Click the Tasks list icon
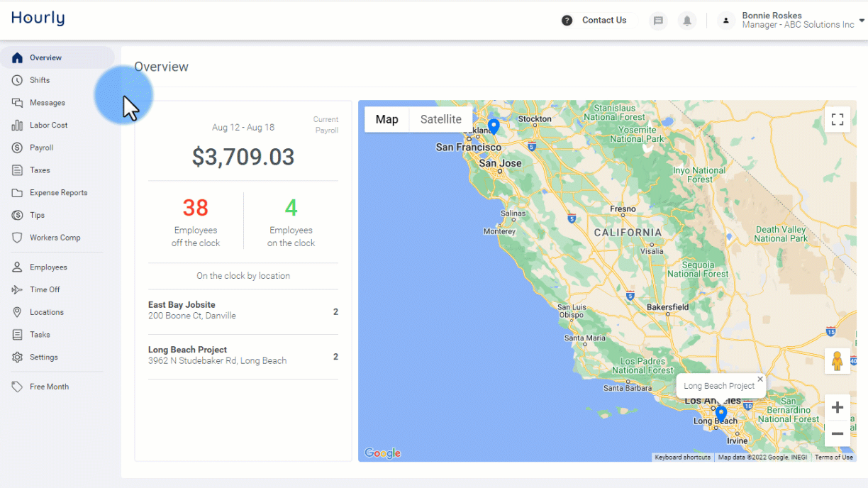 tap(18, 335)
